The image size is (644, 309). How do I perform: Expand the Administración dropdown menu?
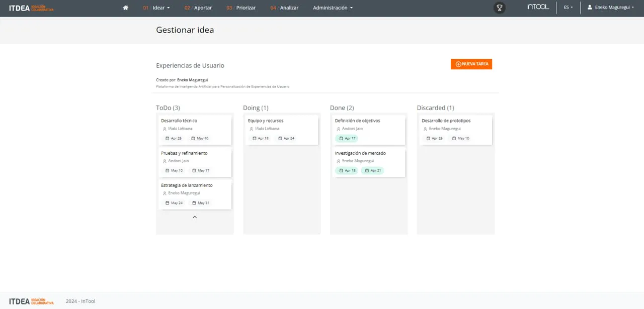click(333, 8)
